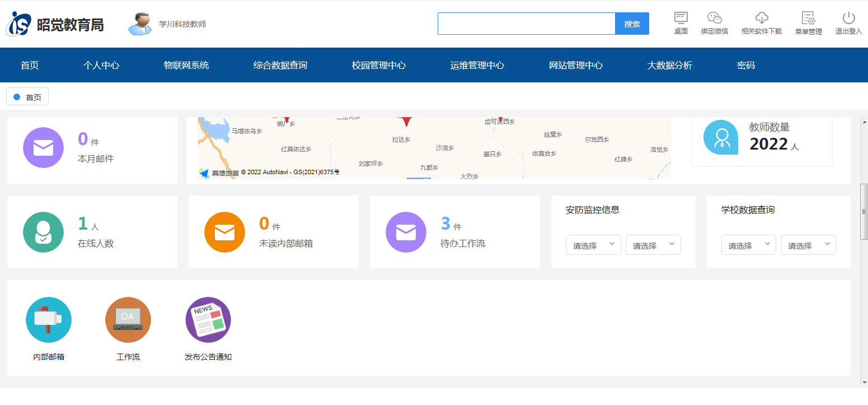868x405 pixels.
Task: Open the 菜单管理 icon
Action: pos(808,18)
